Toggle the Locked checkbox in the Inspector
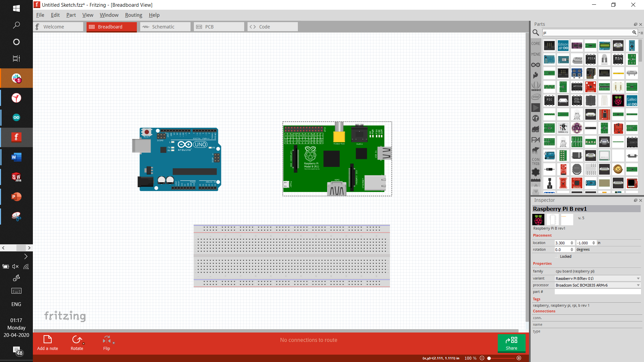This screenshot has width=644, height=362. (x=556, y=256)
